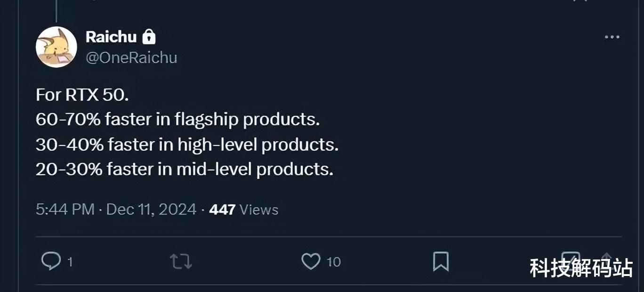The image size is (644, 292).
Task: Open the Raichu display name link
Action: pos(111,37)
